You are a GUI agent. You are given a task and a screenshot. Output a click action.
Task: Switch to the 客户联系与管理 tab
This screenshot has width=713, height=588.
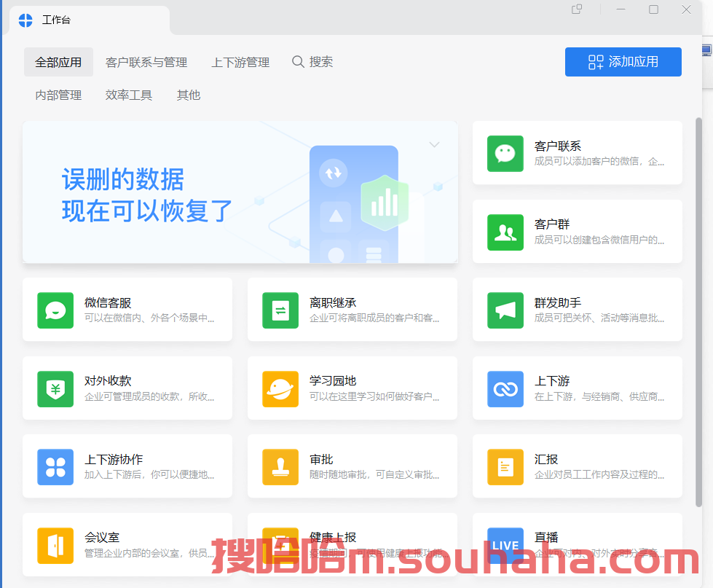146,63
